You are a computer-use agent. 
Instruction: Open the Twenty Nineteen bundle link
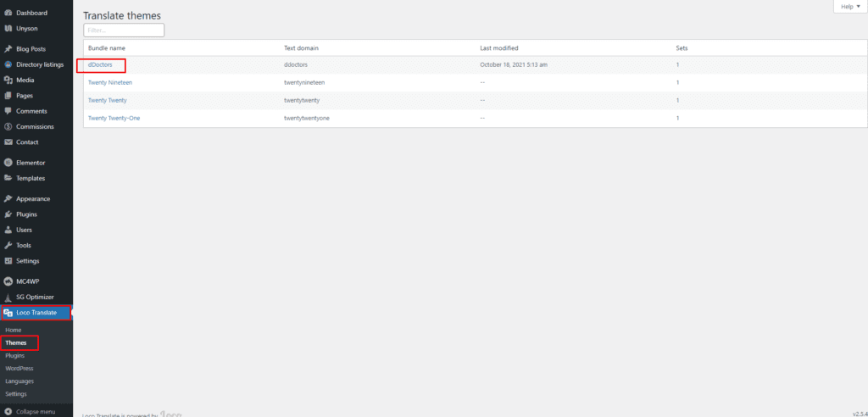(x=110, y=82)
